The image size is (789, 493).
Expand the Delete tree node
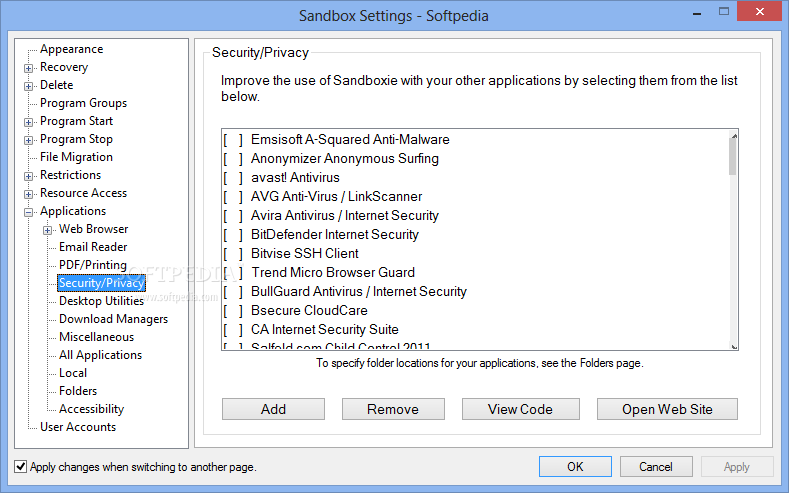coord(29,86)
